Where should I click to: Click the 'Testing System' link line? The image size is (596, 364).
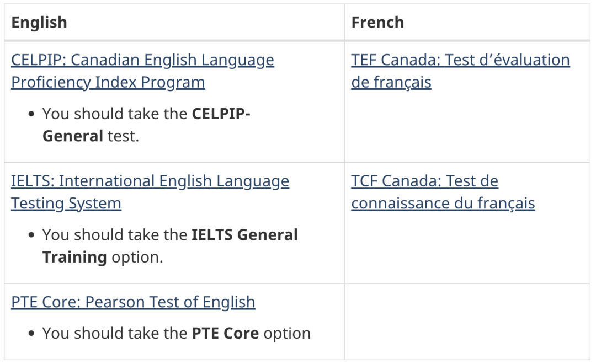pyautogui.click(x=66, y=204)
